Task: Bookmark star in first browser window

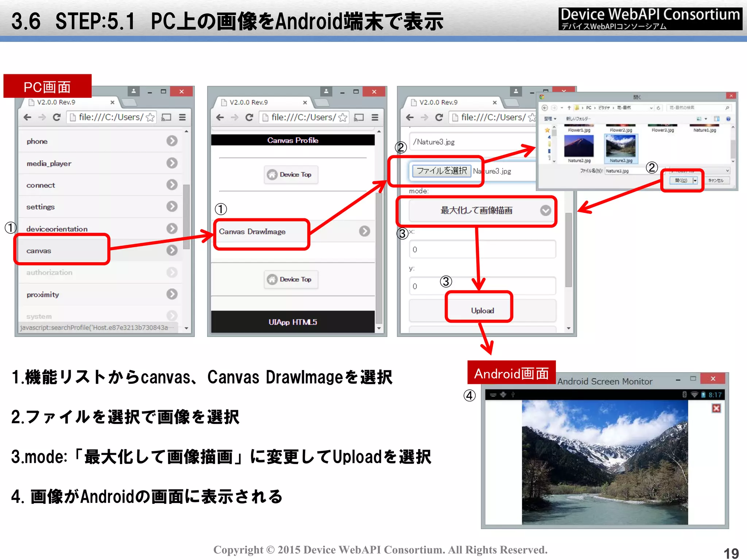Action: coord(150,117)
